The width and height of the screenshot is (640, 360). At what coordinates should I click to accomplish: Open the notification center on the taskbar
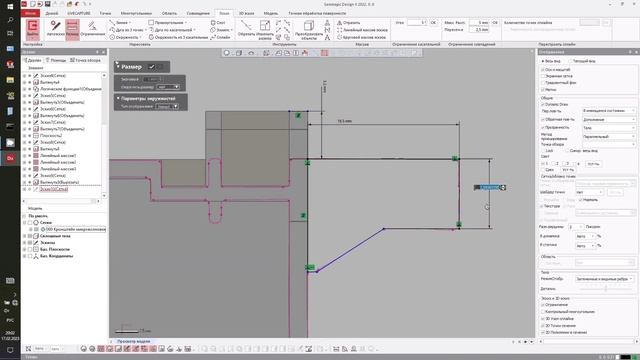[x=10, y=350]
